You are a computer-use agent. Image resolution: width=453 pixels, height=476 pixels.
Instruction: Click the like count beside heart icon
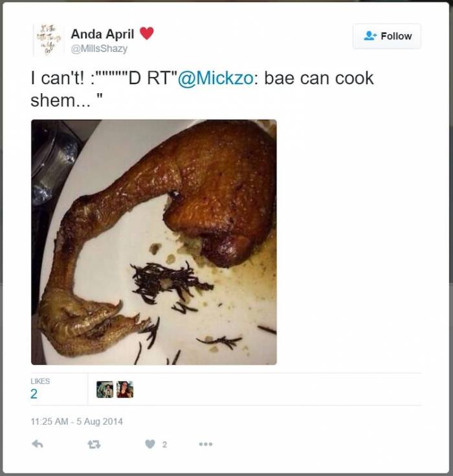164,444
